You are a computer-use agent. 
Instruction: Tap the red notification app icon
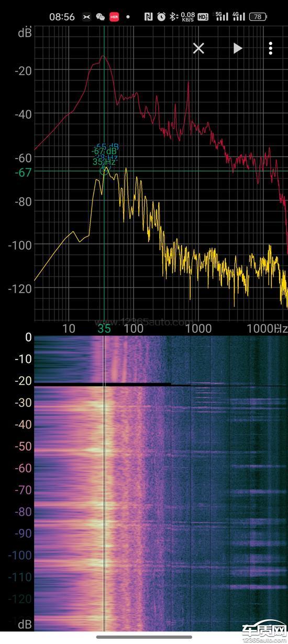(114, 17)
